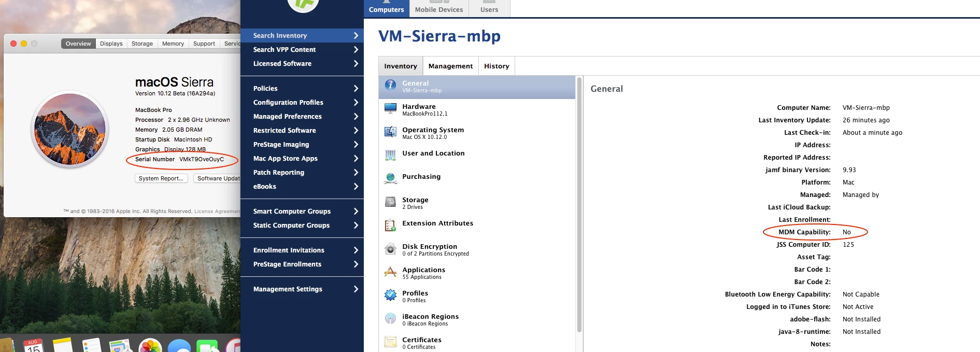Switch to the Computers tab

tap(386, 8)
